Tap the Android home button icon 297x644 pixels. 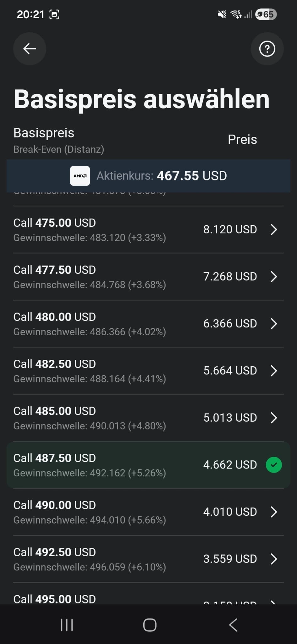(x=150, y=625)
